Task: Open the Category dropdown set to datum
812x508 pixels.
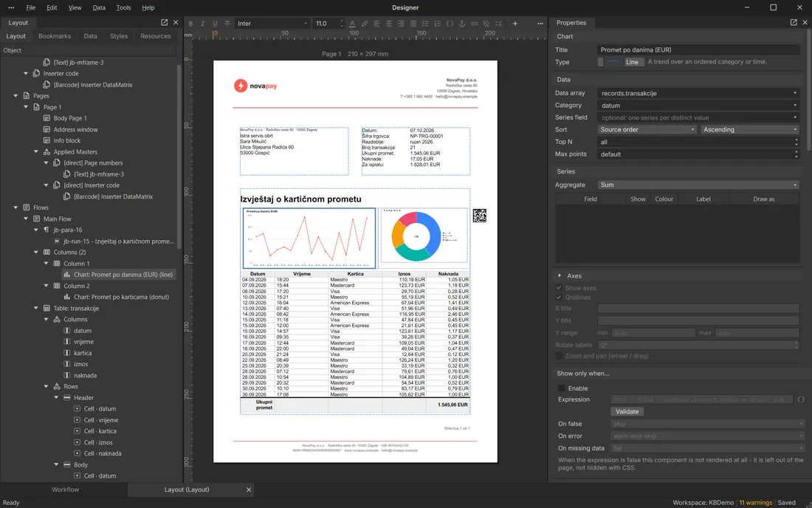Action: tap(698, 105)
